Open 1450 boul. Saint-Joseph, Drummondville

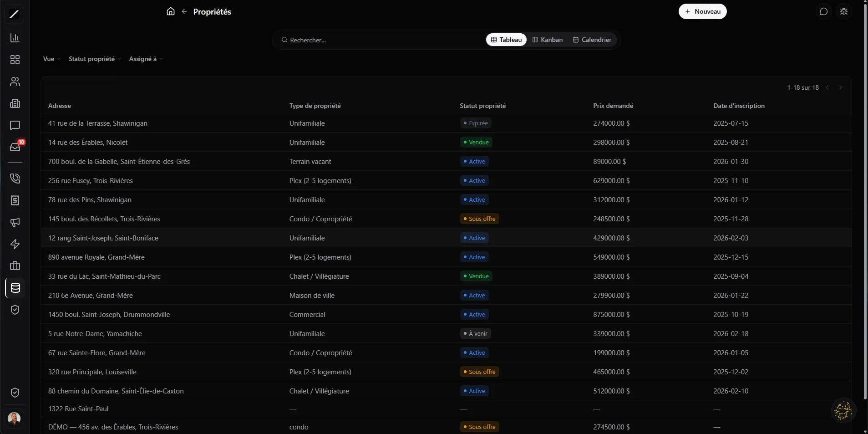pos(446,314)
